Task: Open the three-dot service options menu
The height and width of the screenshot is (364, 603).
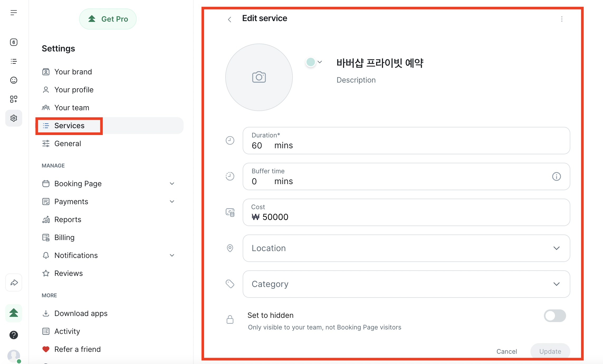Action: 562,19
